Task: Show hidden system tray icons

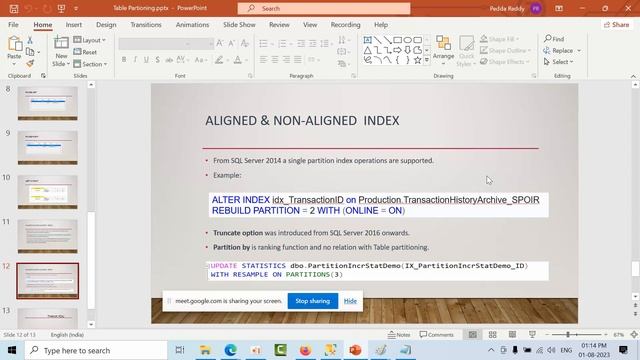Action: (x=491, y=350)
